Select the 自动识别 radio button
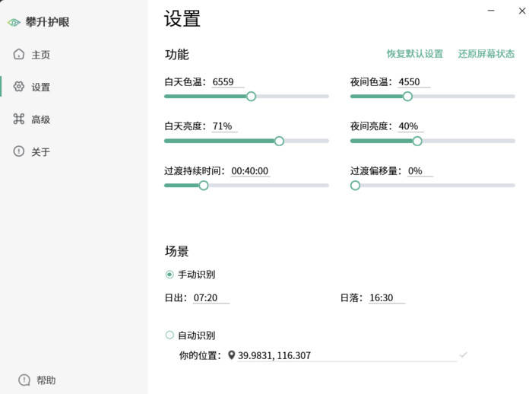 (169, 335)
